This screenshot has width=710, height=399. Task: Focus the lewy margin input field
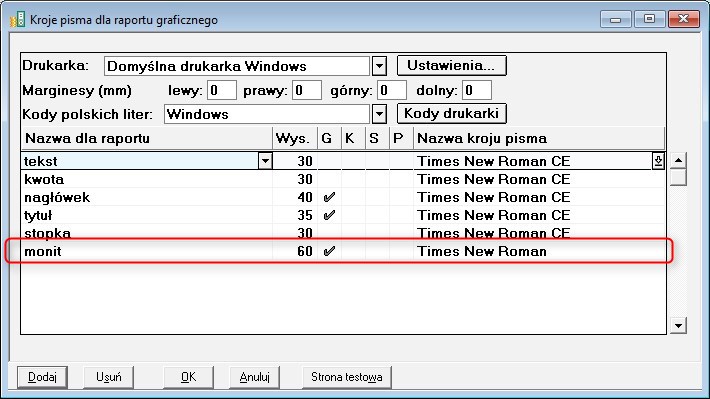(222, 90)
